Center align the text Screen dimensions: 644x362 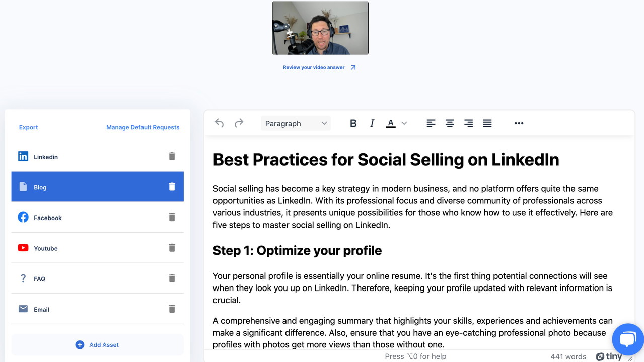click(x=450, y=123)
